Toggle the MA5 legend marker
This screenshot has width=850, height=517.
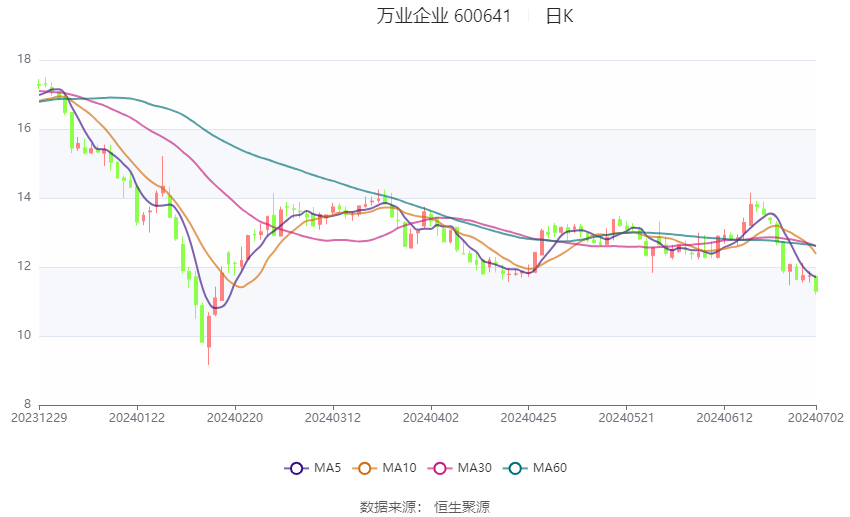pyautogui.click(x=296, y=468)
